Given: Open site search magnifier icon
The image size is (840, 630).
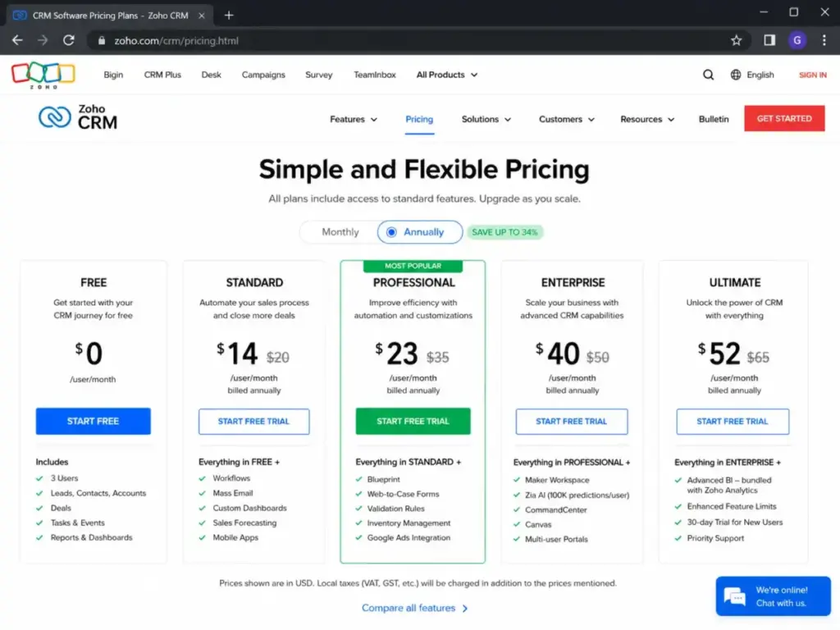Looking at the screenshot, I should (x=708, y=75).
